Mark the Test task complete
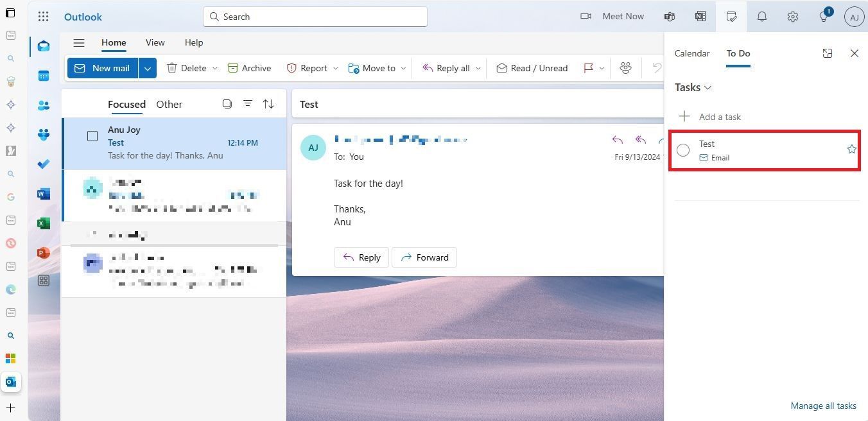This screenshot has width=868, height=421. click(683, 150)
